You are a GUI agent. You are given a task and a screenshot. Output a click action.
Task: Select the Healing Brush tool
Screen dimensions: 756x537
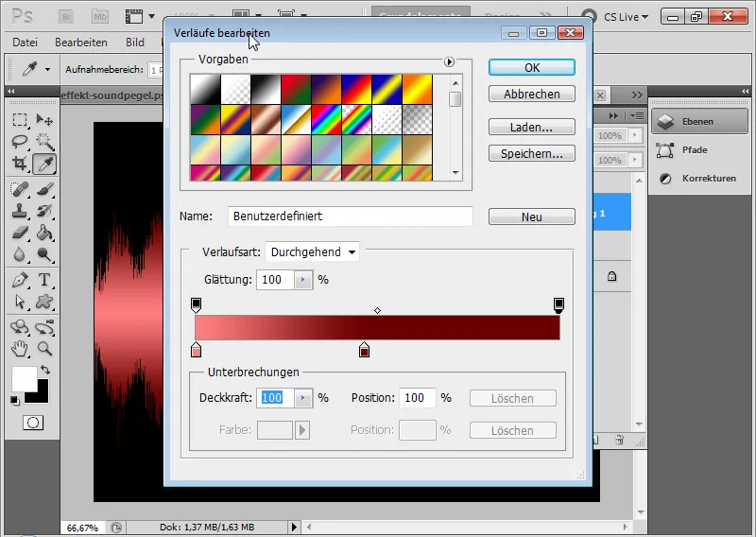point(20,189)
